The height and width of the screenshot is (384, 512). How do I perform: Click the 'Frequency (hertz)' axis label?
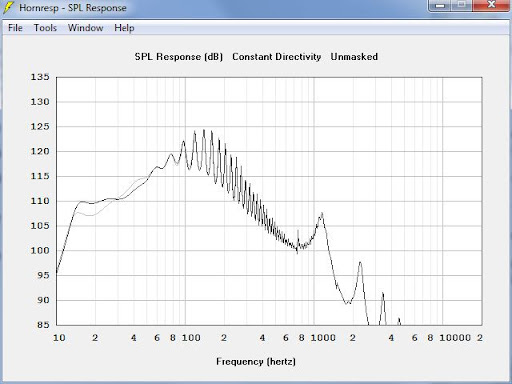256,362
